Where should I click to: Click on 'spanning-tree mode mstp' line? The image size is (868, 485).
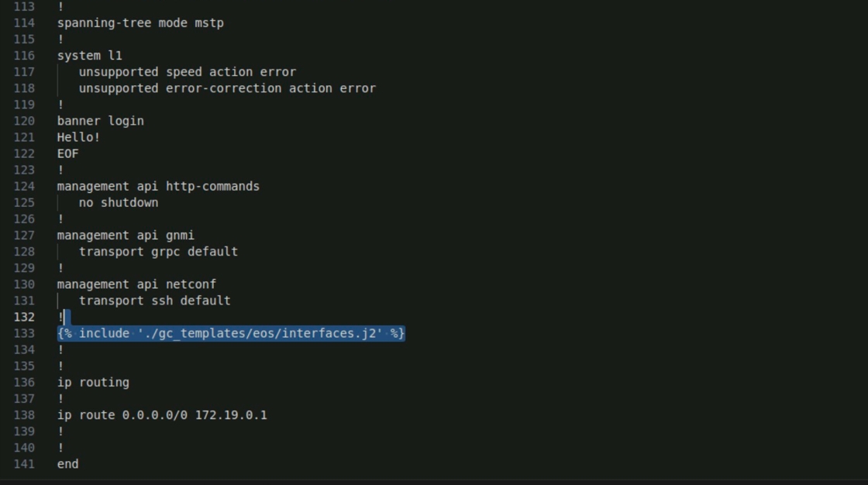[140, 23]
